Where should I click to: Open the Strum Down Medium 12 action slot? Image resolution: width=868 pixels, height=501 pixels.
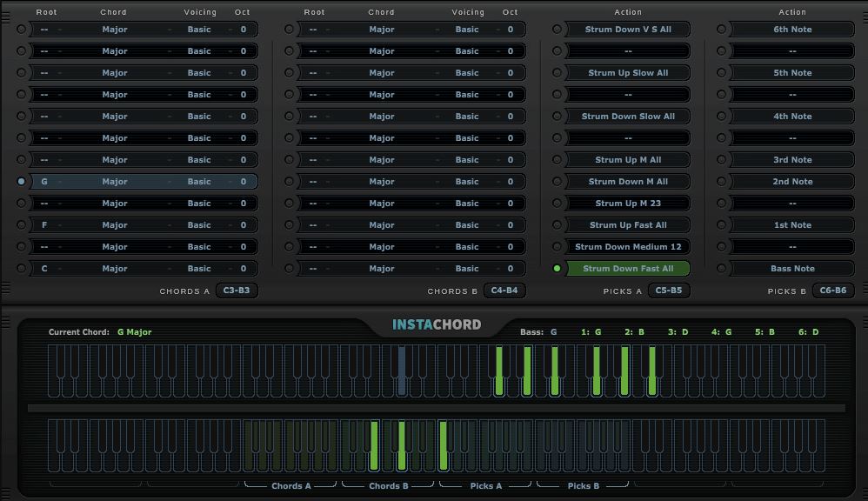tap(628, 246)
